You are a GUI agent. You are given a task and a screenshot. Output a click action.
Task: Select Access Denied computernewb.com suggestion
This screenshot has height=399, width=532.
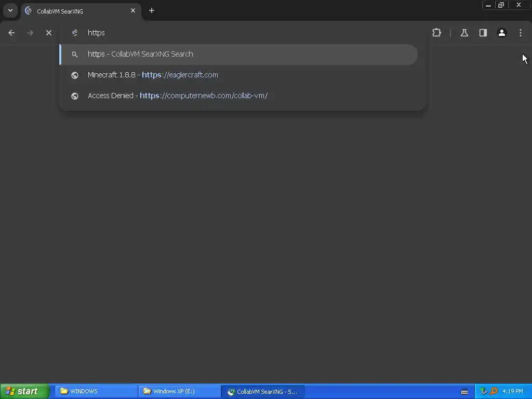click(238, 96)
